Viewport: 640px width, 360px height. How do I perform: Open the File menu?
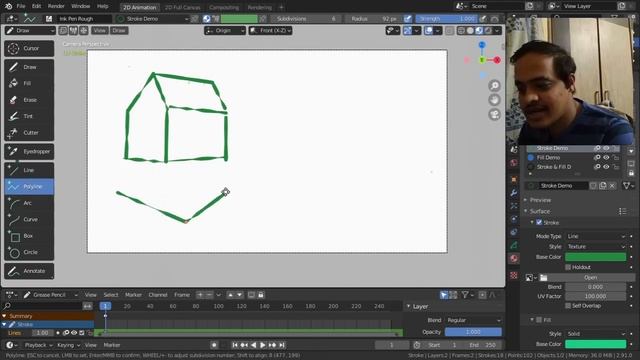tap(21, 6)
